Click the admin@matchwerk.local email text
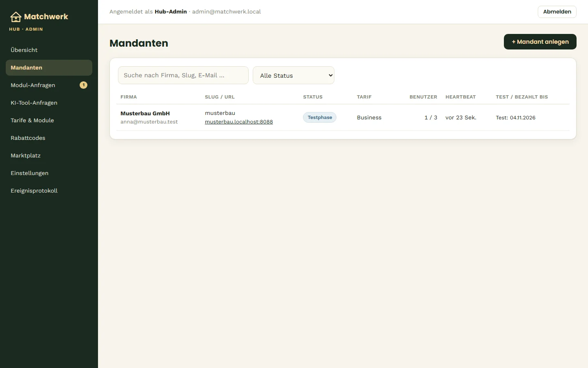Viewport: 588px width, 368px height. [226, 12]
